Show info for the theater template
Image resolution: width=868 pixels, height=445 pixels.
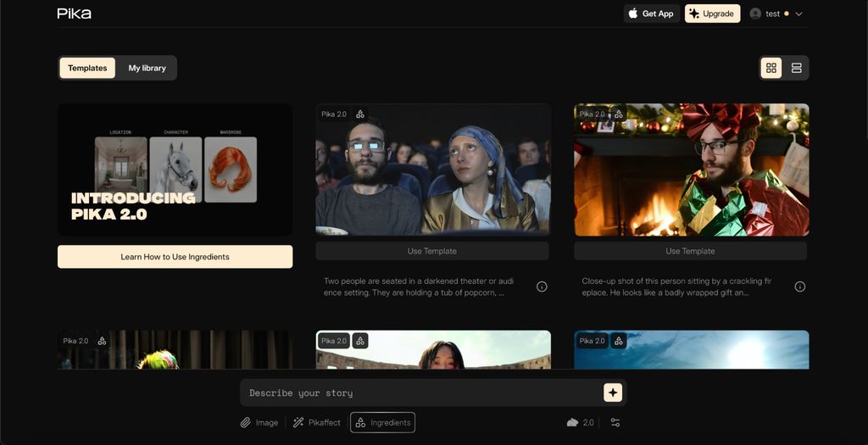point(542,286)
